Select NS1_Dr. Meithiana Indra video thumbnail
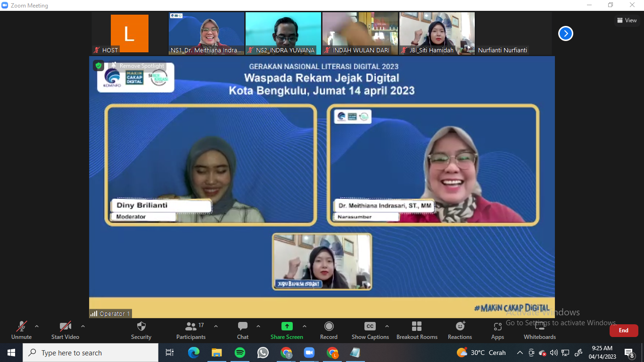 point(206,33)
